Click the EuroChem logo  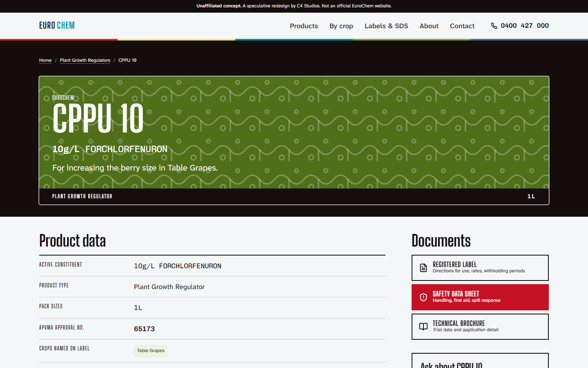pyautogui.click(x=57, y=25)
